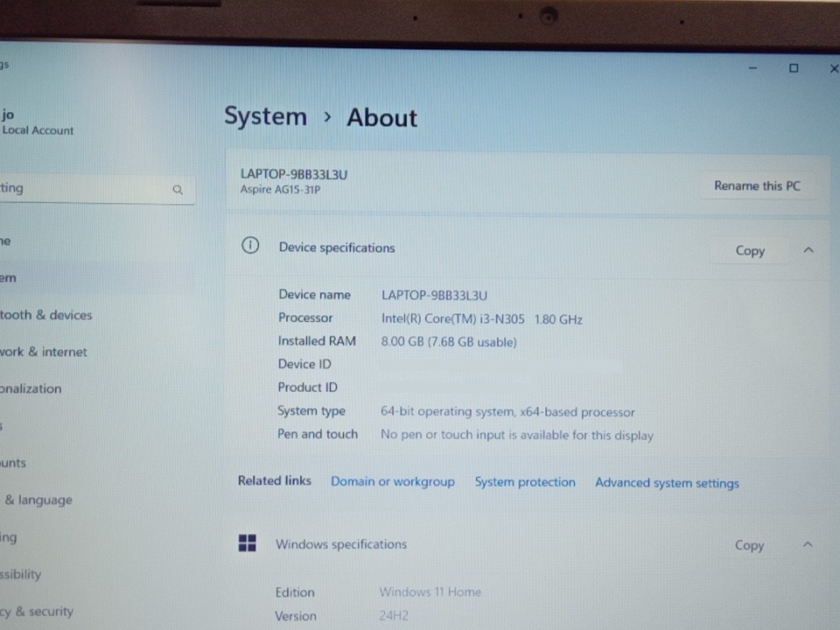840x630 pixels.
Task: Select the System type value text
Action: click(507, 412)
